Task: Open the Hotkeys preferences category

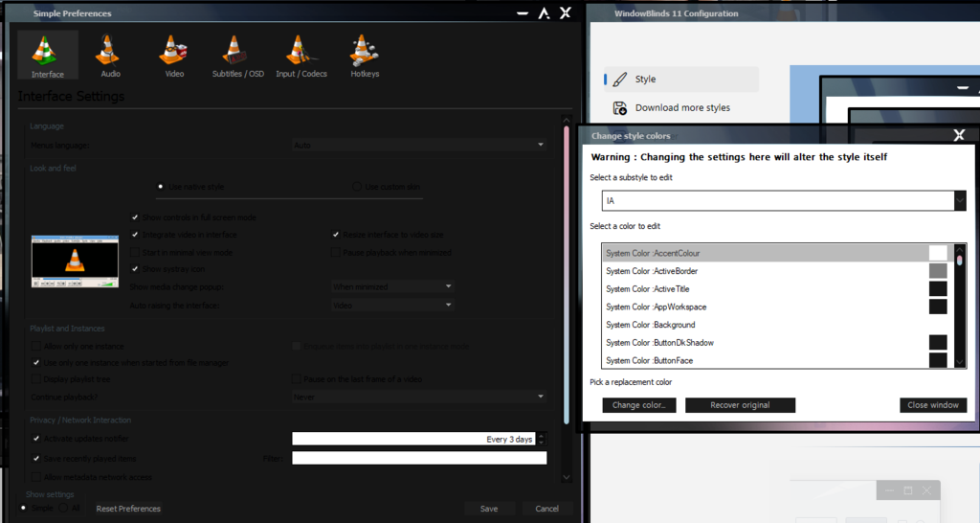Action: (365, 55)
